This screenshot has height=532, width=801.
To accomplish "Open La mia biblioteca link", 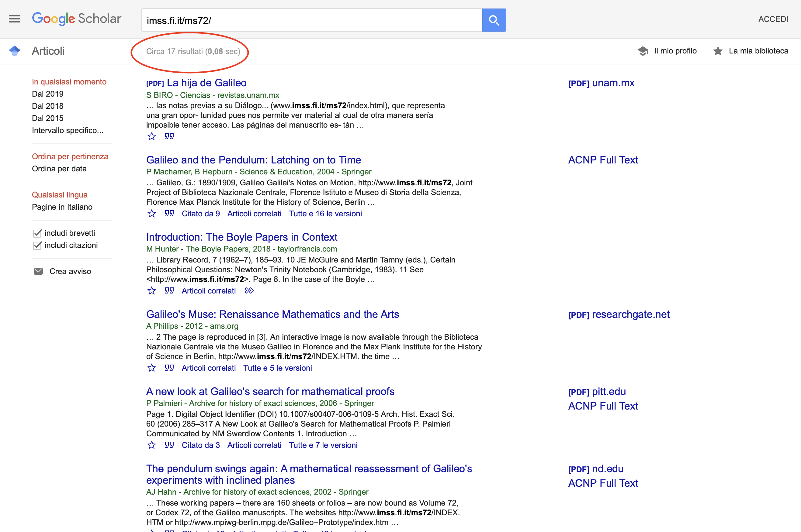I will tap(758, 51).
